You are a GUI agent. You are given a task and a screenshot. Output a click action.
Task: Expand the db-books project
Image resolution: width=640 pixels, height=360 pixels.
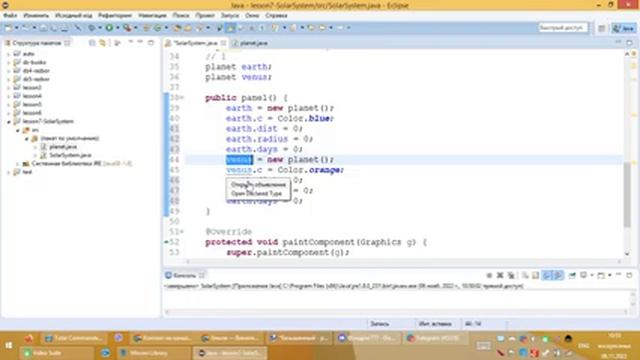point(8,62)
